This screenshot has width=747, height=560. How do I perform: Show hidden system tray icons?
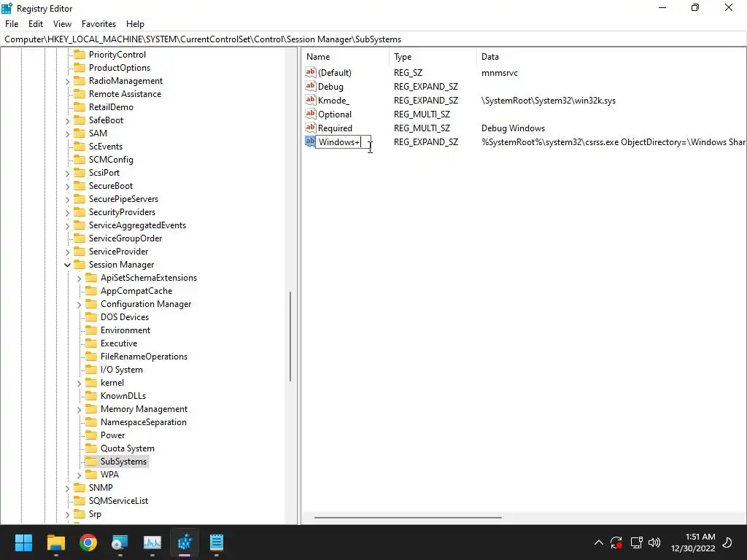click(599, 542)
